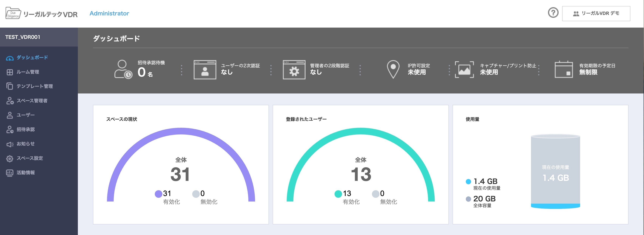This screenshot has height=235, width=644.
Task: Click the room management grid icon
Action: tap(9, 72)
